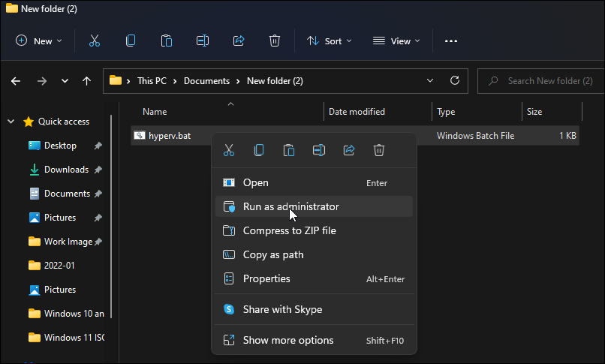This screenshot has width=605, height=364.
Task: Open the See more ellipsis menu
Action: coord(451,41)
